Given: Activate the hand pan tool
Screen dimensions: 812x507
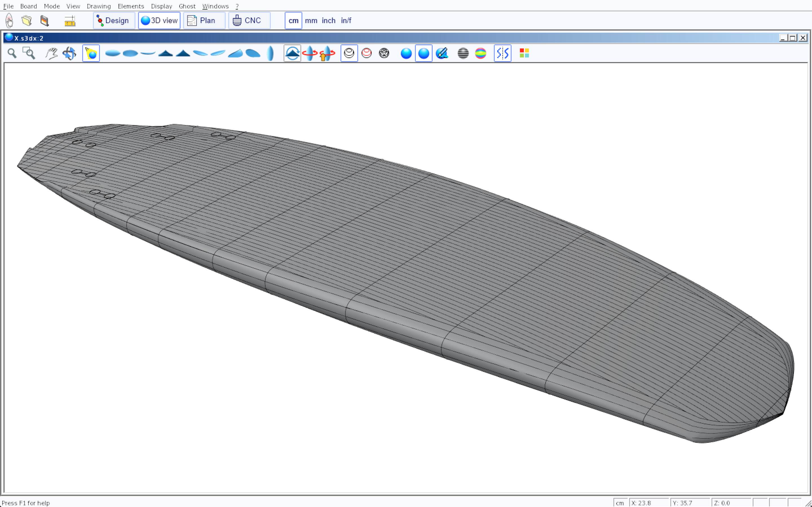Looking at the screenshot, I should [51, 53].
